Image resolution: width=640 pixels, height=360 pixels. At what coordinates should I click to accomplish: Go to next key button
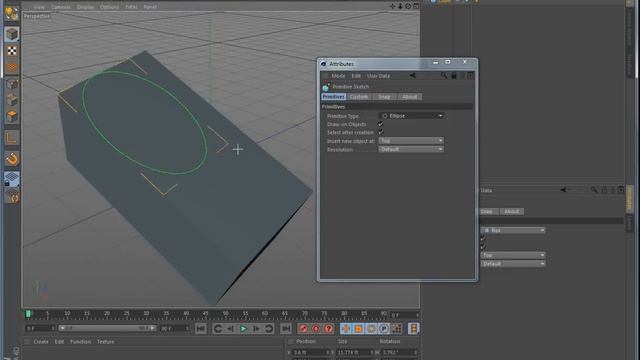coord(269,329)
